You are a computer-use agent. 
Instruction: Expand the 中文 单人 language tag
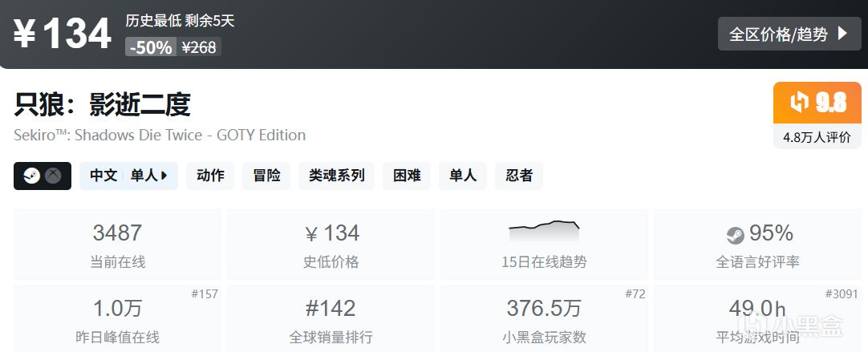[128, 176]
